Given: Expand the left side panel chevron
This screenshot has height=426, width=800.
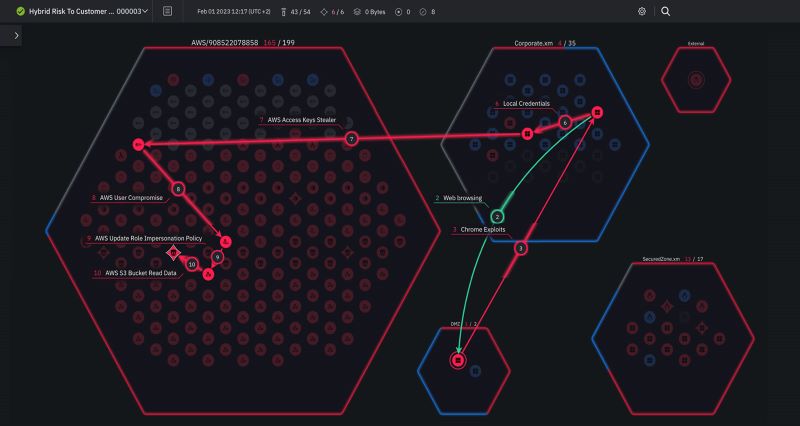Looking at the screenshot, I should (x=16, y=35).
